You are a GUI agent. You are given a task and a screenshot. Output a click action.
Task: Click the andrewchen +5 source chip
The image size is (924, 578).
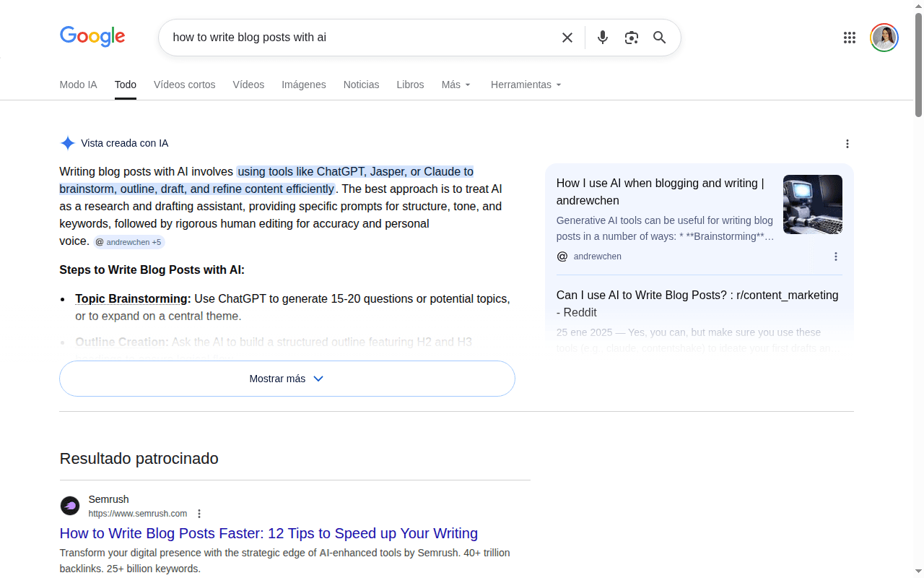(x=128, y=242)
